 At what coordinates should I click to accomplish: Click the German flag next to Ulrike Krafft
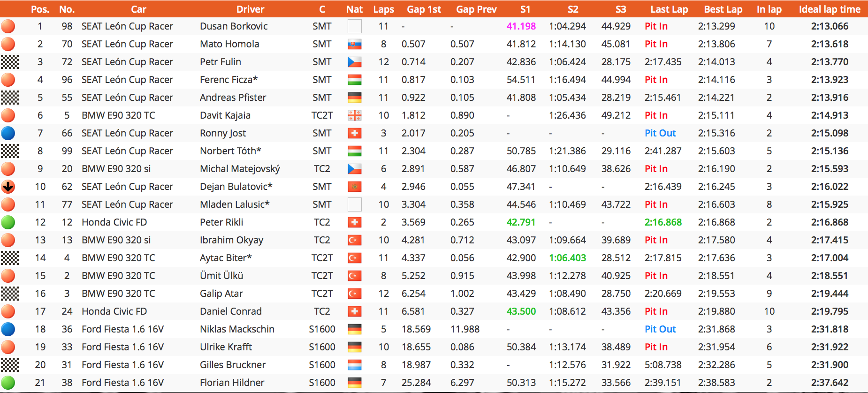(355, 347)
